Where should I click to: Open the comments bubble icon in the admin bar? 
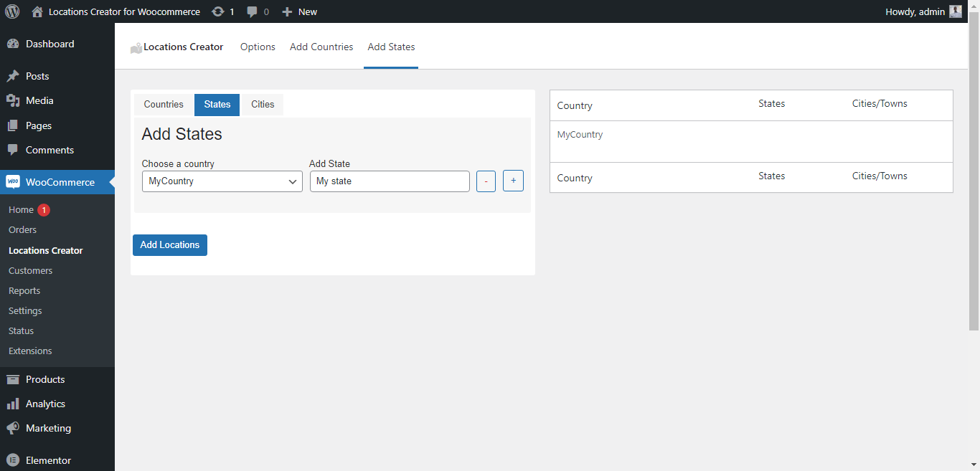pyautogui.click(x=252, y=11)
